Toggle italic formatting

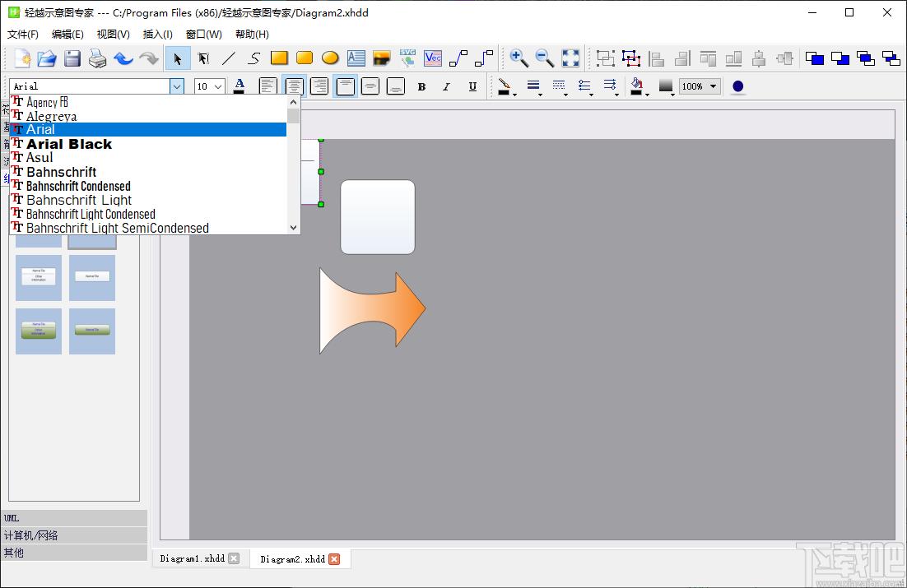tap(447, 86)
